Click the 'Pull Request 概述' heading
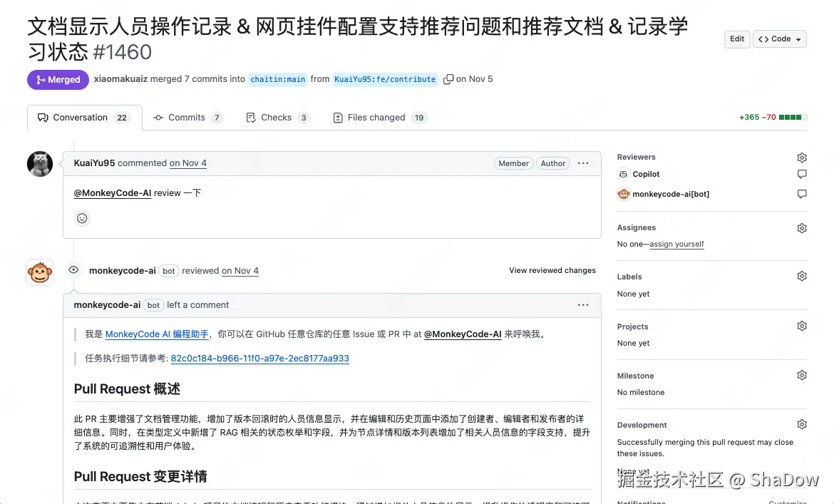 pos(127,389)
